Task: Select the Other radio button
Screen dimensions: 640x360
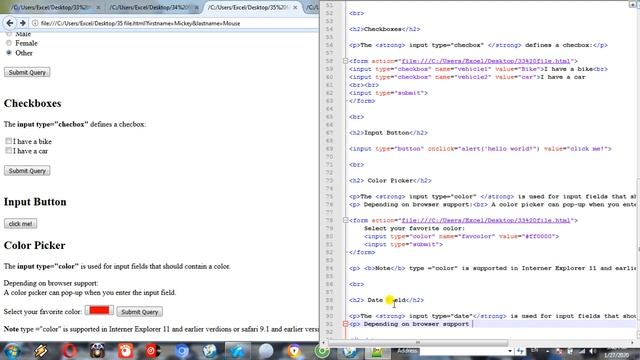Action: 9,53
